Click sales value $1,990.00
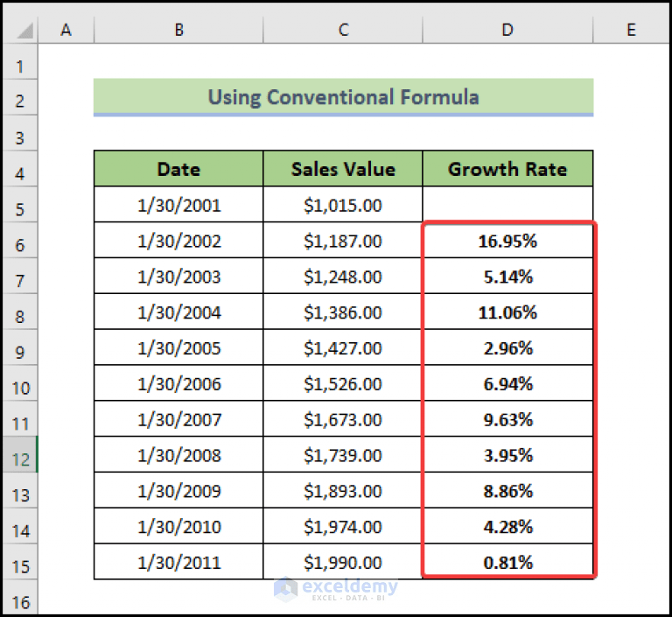 [343, 562]
